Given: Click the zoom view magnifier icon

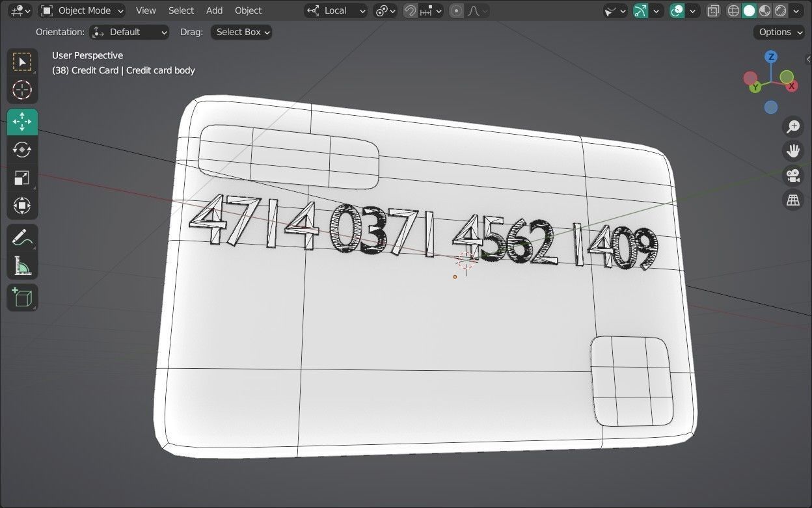Looking at the screenshot, I should pos(793,126).
